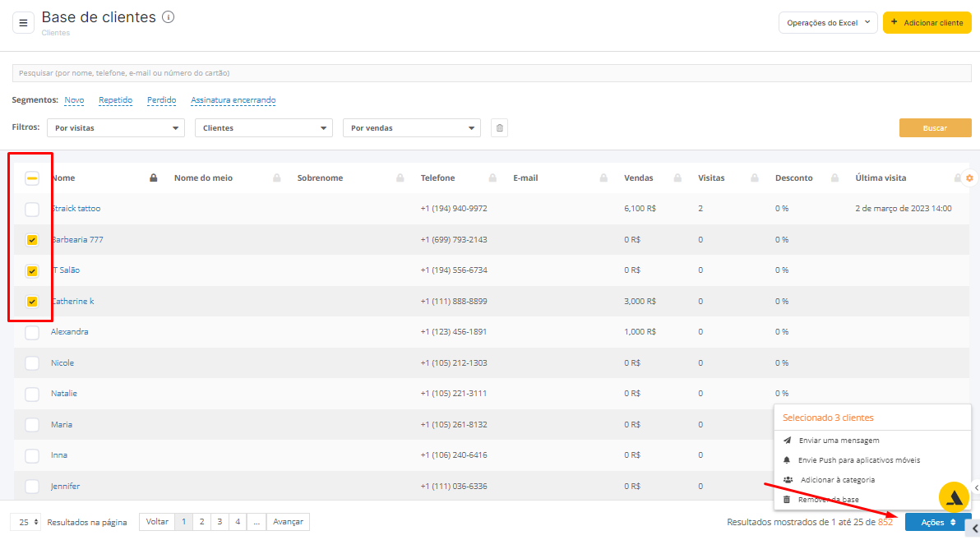Click the pagination ellipsis button
980x540 pixels.
257,522
